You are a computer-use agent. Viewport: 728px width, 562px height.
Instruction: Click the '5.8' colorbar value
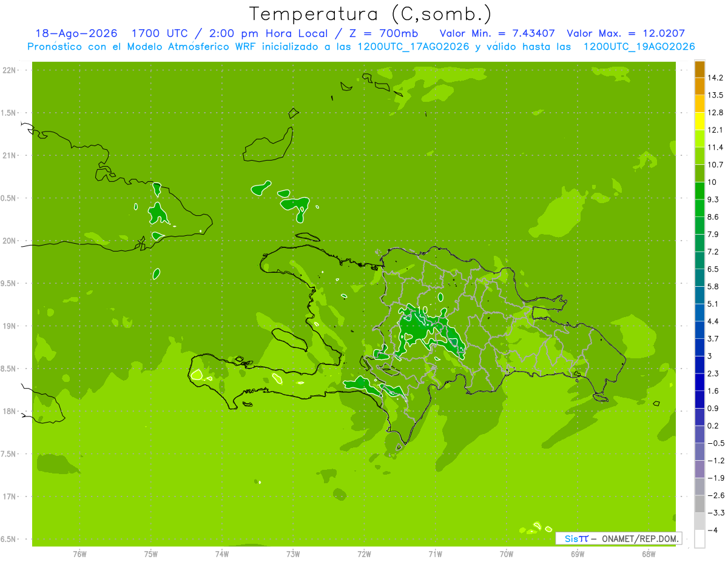pos(713,287)
